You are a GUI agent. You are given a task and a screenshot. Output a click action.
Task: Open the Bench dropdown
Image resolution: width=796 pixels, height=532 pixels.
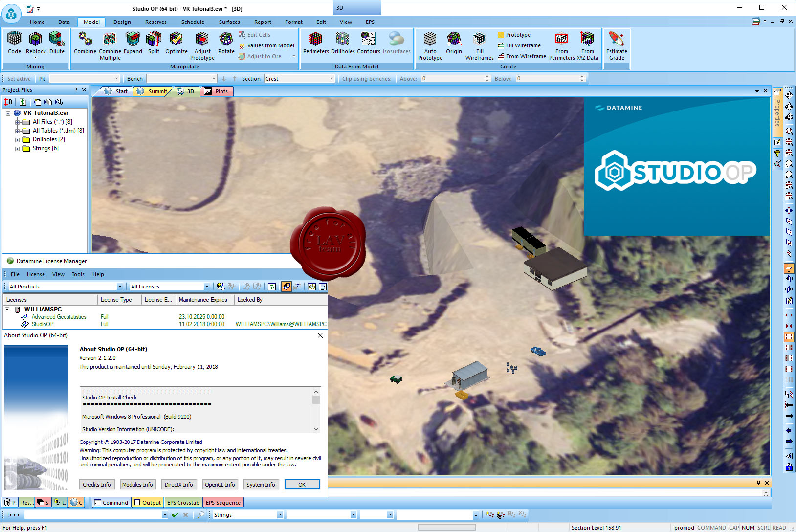click(214, 78)
